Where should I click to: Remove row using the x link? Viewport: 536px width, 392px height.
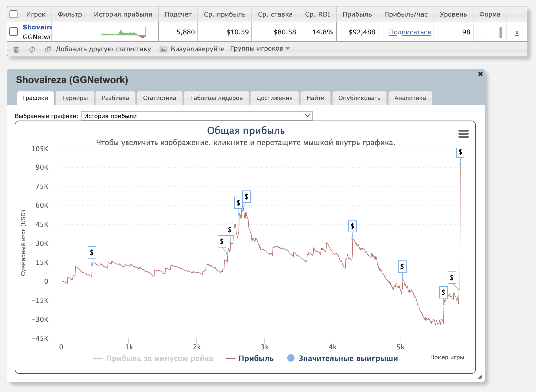coord(517,32)
